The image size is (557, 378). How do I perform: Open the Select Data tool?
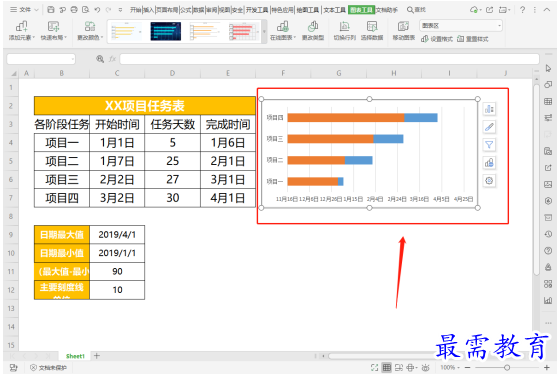pyautogui.click(x=372, y=31)
